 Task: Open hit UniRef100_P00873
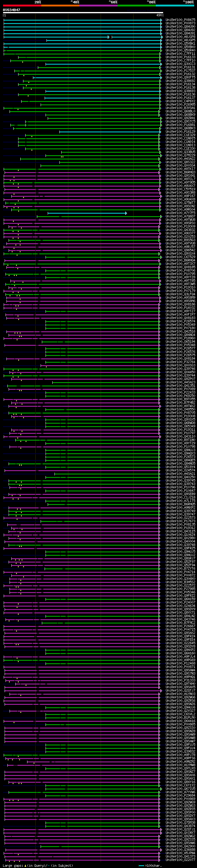pos(180,23)
